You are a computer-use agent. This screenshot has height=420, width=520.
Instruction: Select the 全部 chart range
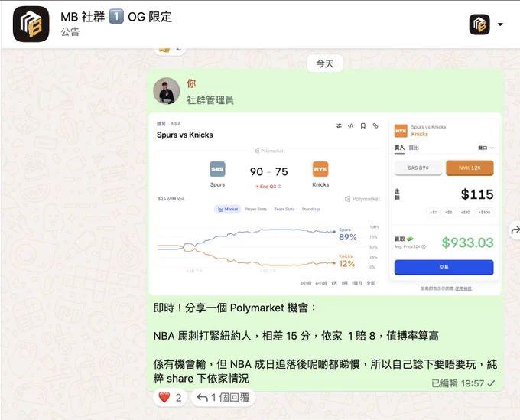coord(371,283)
